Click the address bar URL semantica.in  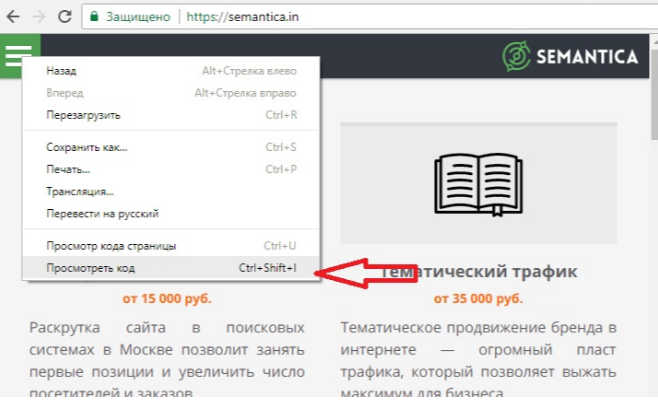pos(241,17)
